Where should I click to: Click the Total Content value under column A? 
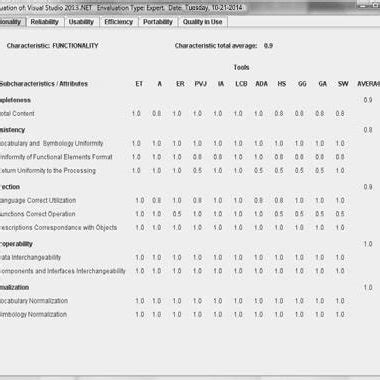tap(157, 114)
